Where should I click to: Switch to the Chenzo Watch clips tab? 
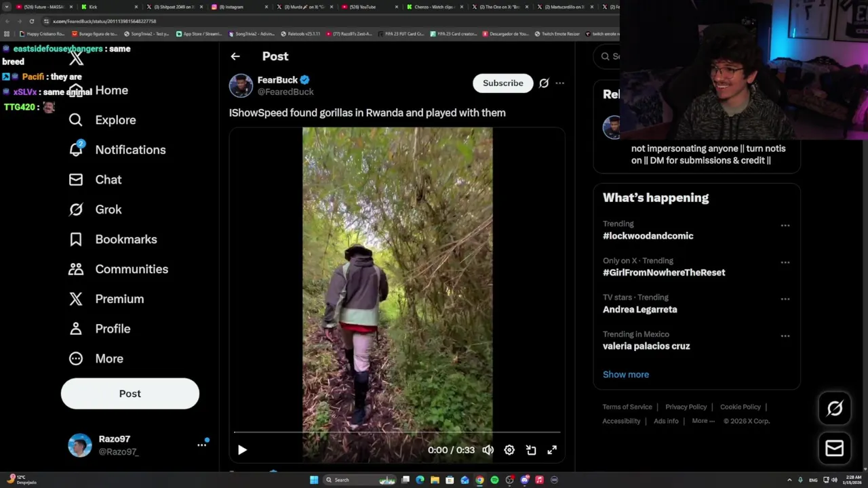(x=434, y=7)
